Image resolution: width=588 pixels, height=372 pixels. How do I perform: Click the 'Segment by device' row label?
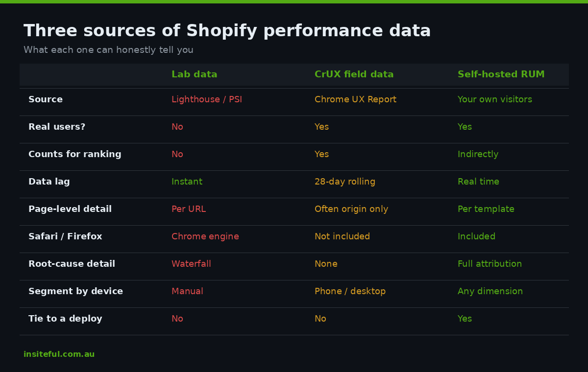75,292
